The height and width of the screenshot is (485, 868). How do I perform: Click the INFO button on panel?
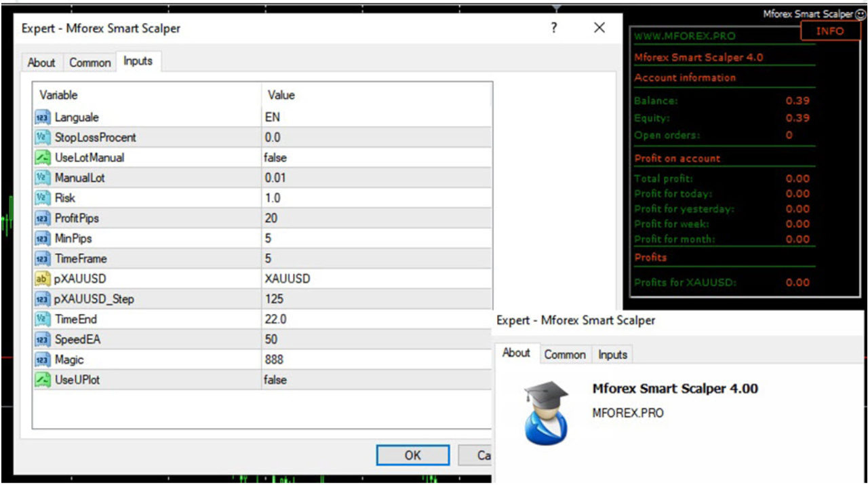[830, 31]
